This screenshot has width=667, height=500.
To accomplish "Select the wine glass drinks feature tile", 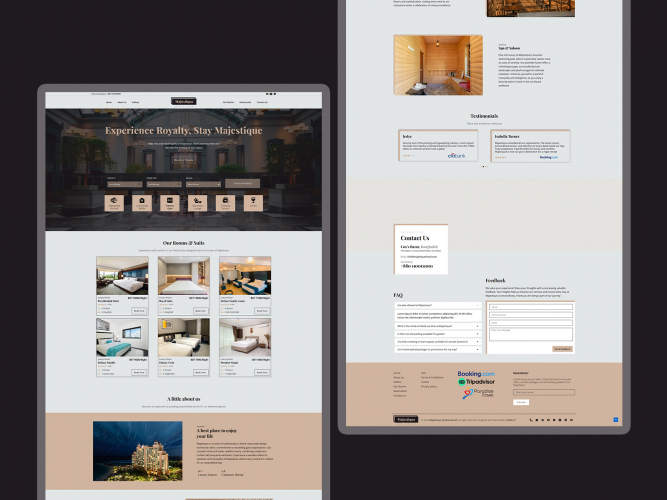I will 253,203.
